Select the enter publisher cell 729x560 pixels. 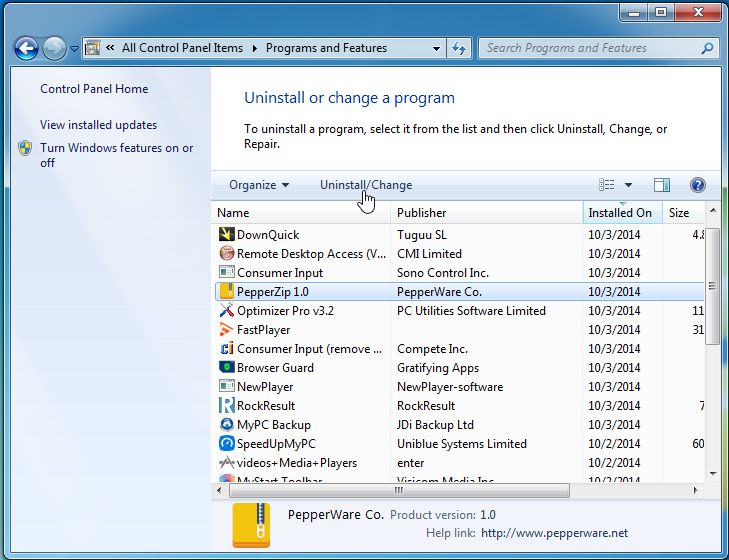(x=410, y=463)
